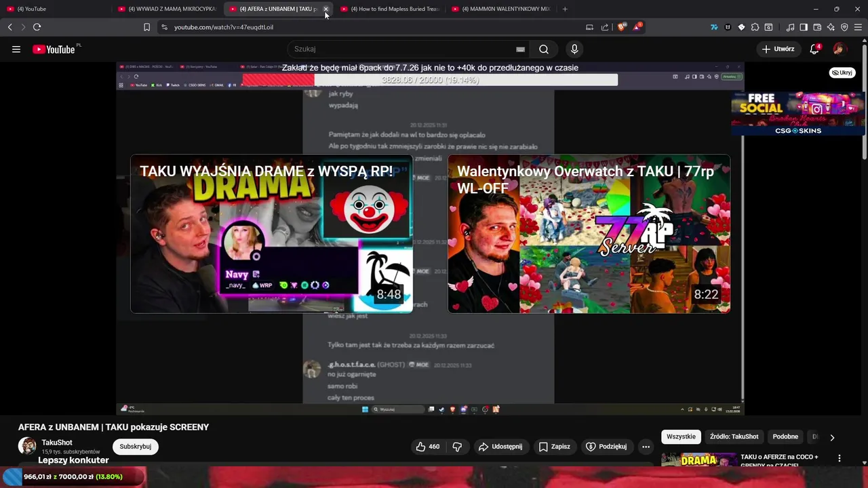
Task: Open the Utwórz create menu
Action: point(778,49)
